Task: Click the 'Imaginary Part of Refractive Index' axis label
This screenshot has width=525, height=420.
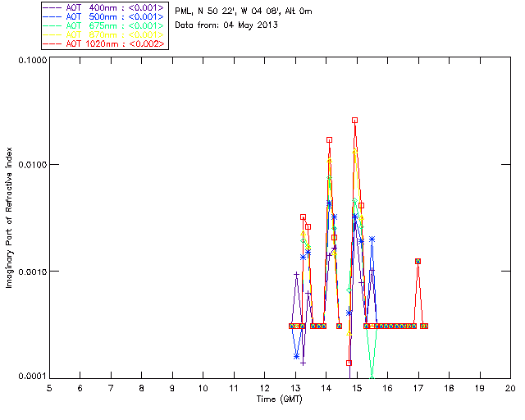Action: pos(9,217)
